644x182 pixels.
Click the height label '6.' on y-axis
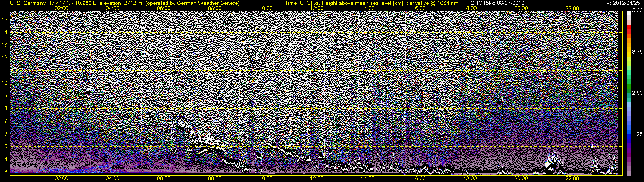point(6,134)
